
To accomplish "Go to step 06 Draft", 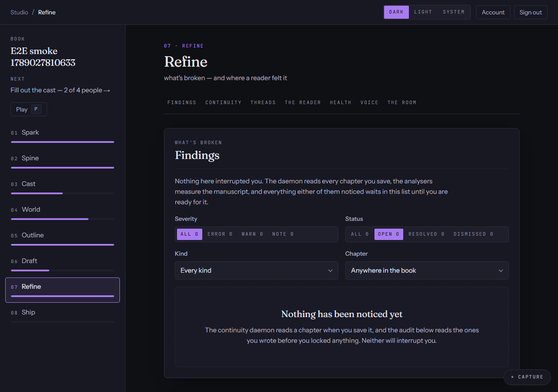I will tap(62, 264).
